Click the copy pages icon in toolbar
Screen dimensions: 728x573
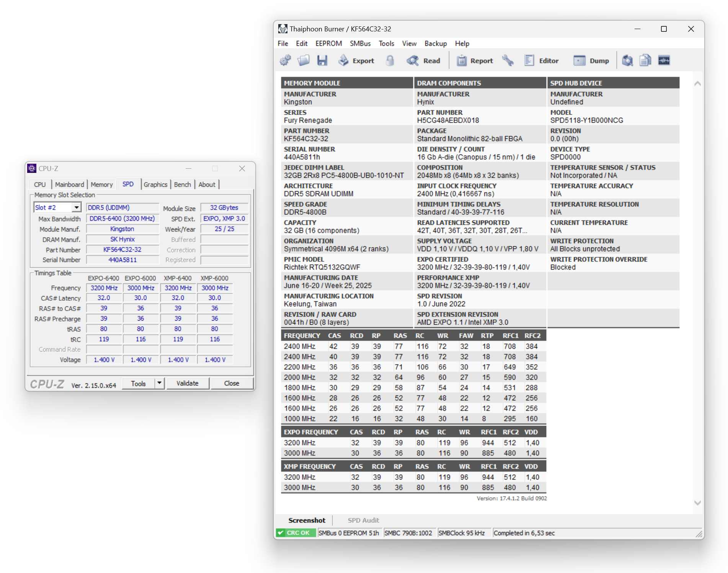(x=645, y=60)
